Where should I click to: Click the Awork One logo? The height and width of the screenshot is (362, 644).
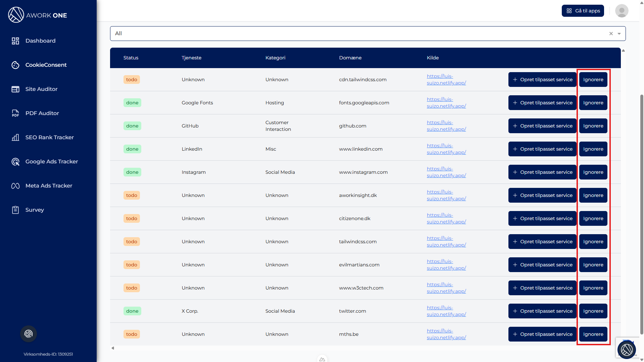point(38,15)
